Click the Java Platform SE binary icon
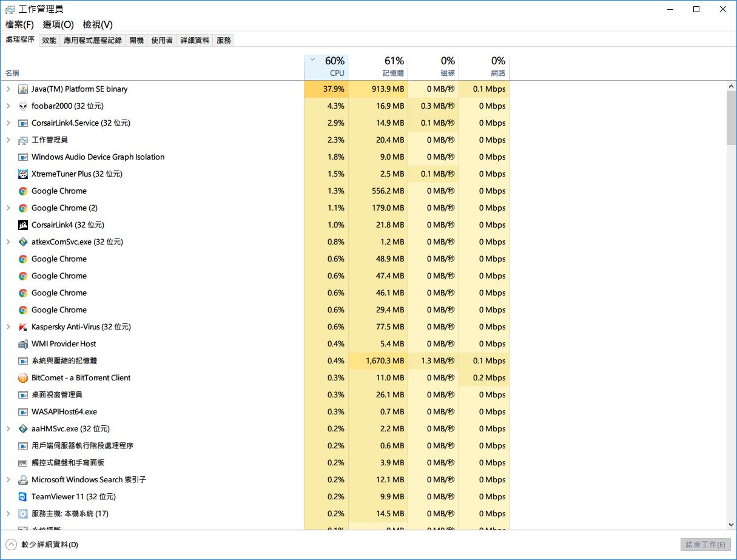The image size is (737, 560). click(23, 89)
